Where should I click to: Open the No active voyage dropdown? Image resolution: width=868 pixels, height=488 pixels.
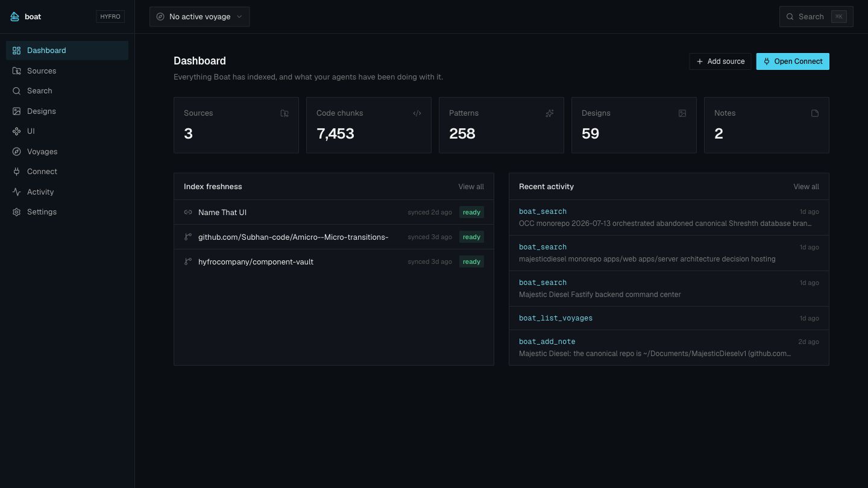coord(200,17)
